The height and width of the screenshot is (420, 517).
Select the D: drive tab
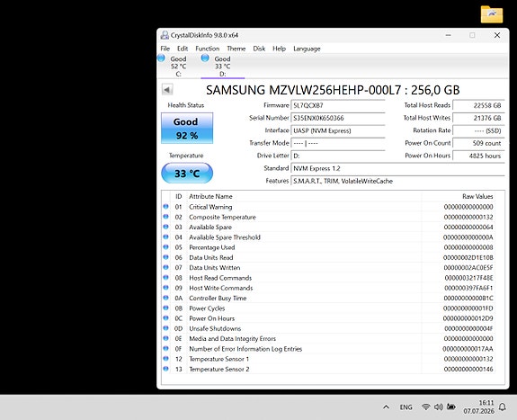(222, 66)
